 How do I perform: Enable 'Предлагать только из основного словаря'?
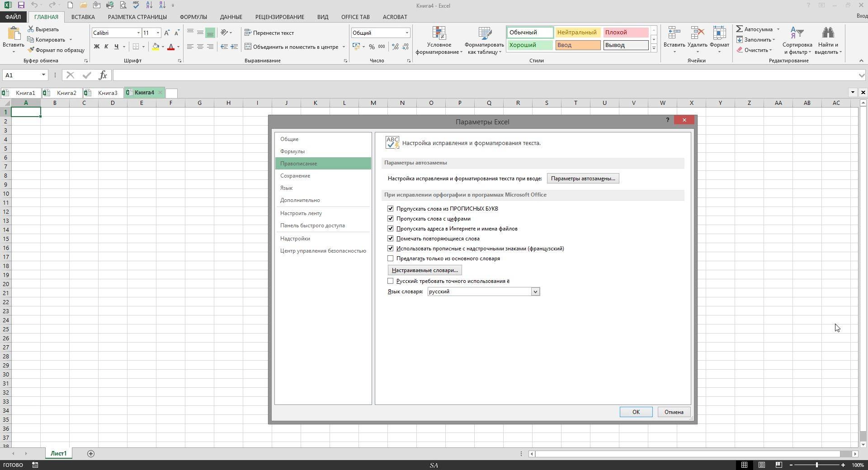(391, 258)
